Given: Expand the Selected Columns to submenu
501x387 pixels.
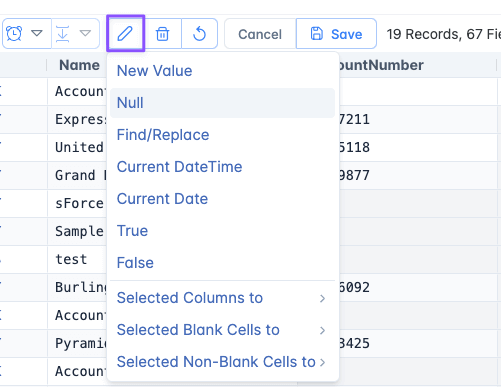Looking at the screenshot, I should 222,298.
